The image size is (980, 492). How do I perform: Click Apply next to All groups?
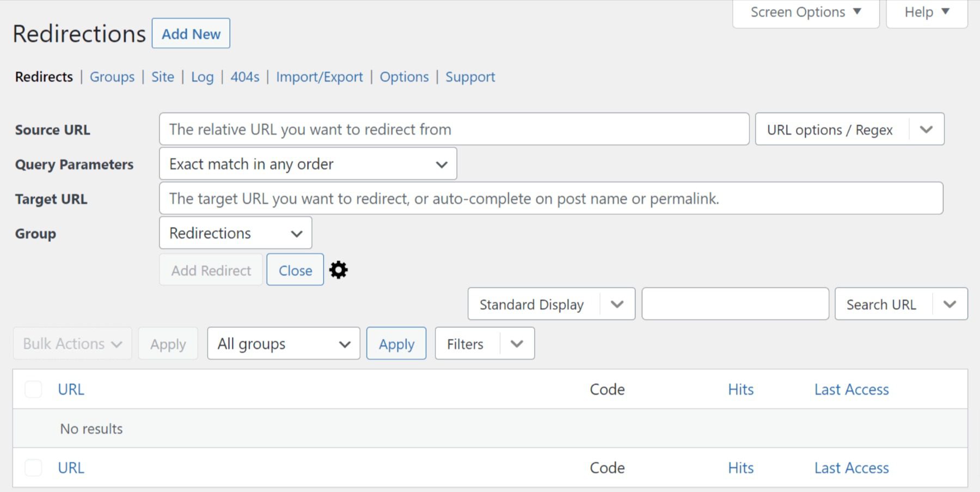(x=396, y=344)
